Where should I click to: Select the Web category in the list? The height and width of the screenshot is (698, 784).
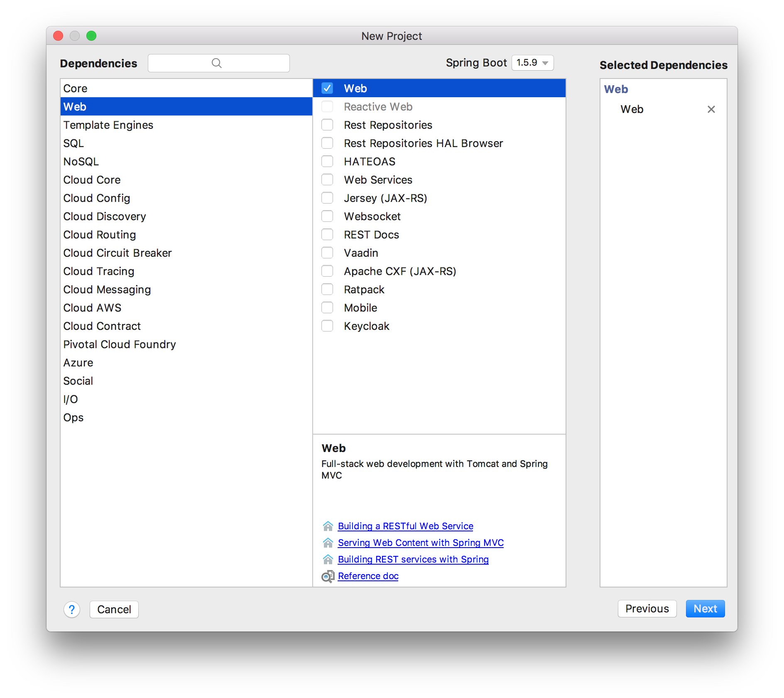pos(186,106)
